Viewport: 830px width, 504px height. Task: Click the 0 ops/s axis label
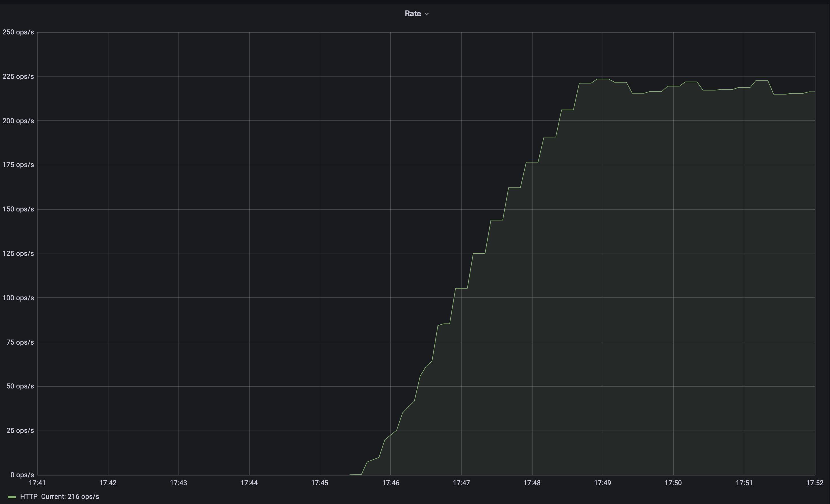pyautogui.click(x=22, y=475)
